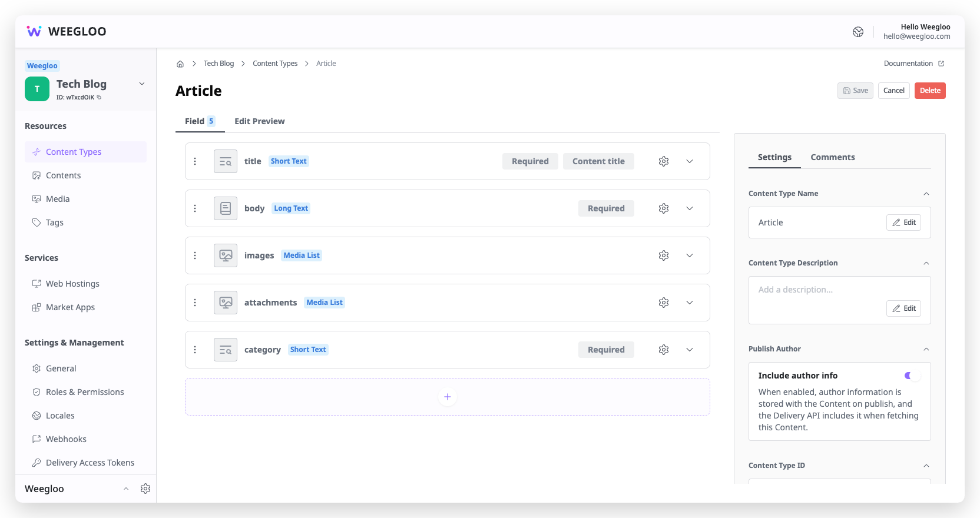Viewport: 980px width, 518px height.
Task: Select the Comments tab in side panel
Action: pos(833,157)
